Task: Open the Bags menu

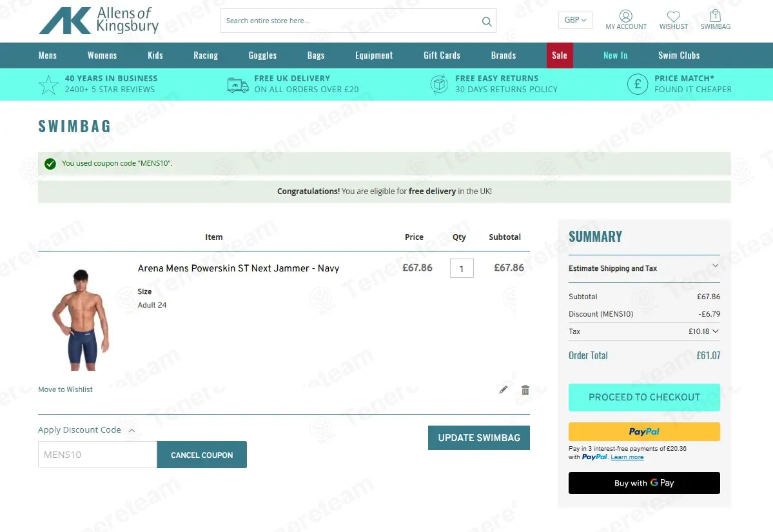Action: (316, 55)
